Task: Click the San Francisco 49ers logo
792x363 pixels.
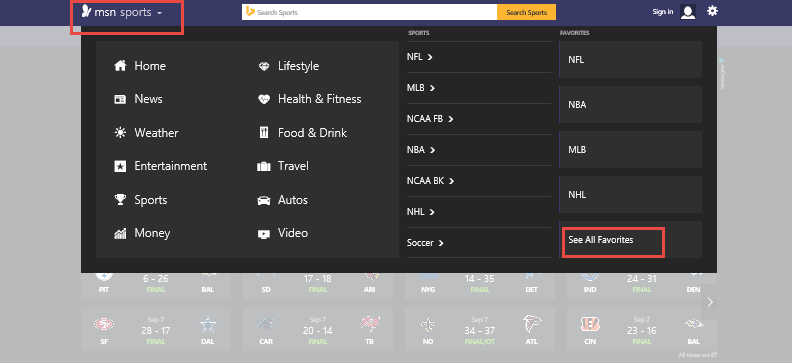Action: pyautogui.click(x=104, y=324)
